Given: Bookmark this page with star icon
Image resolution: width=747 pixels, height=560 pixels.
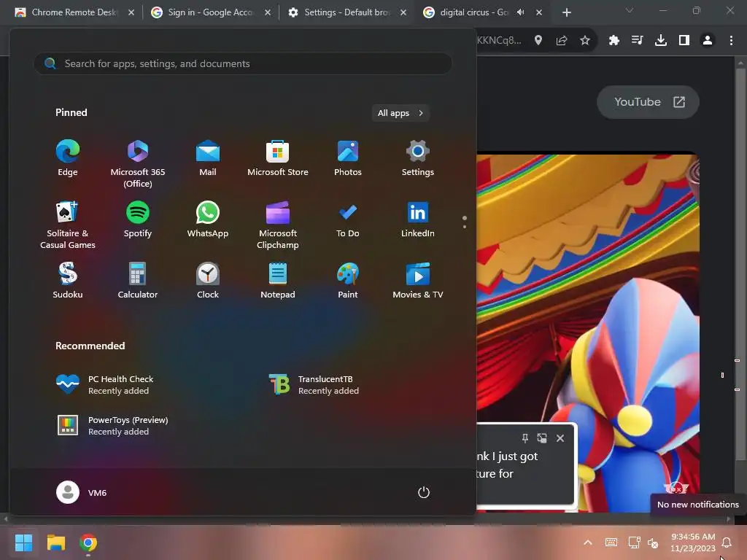Looking at the screenshot, I should click(585, 41).
